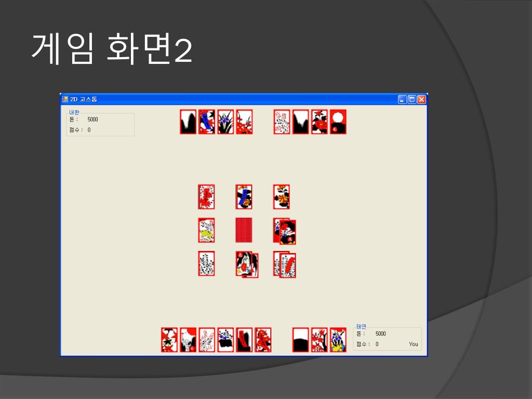The height and width of the screenshot is (399, 532).
Task: Click the plain iris card in the top hand
Action: (x=225, y=122)
